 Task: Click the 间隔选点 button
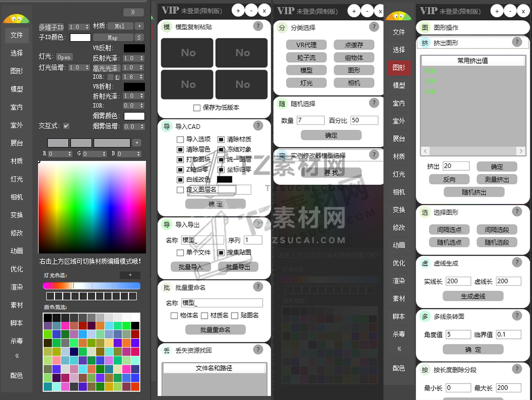pyautogui.click(x=449, y=230)
